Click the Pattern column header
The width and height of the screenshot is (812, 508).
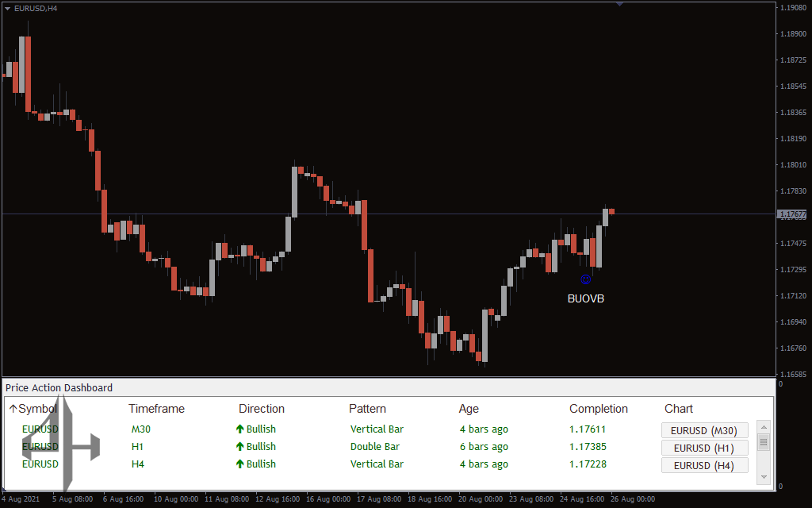(367, 409)
